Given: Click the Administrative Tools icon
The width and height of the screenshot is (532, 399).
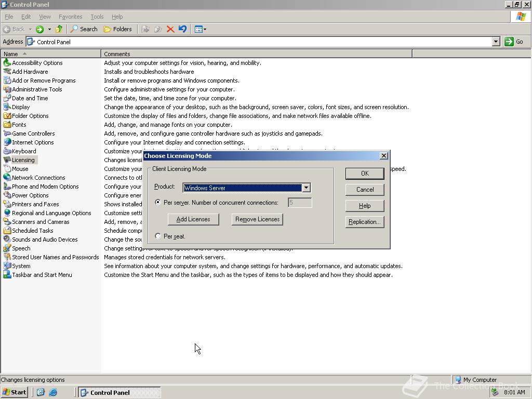Looking at the screenshot, I should pos(7,89).
